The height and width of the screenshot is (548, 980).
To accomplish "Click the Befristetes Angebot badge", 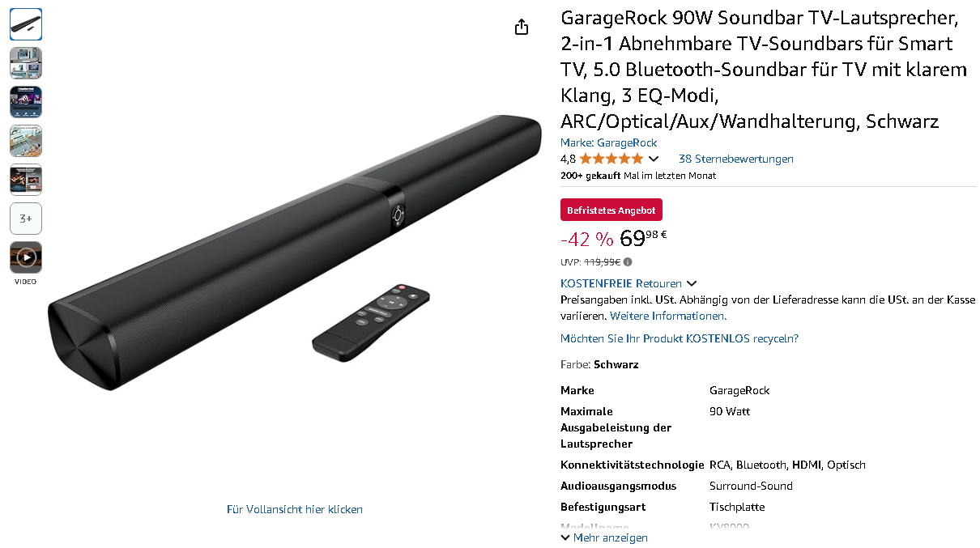I will coord(611,210).
